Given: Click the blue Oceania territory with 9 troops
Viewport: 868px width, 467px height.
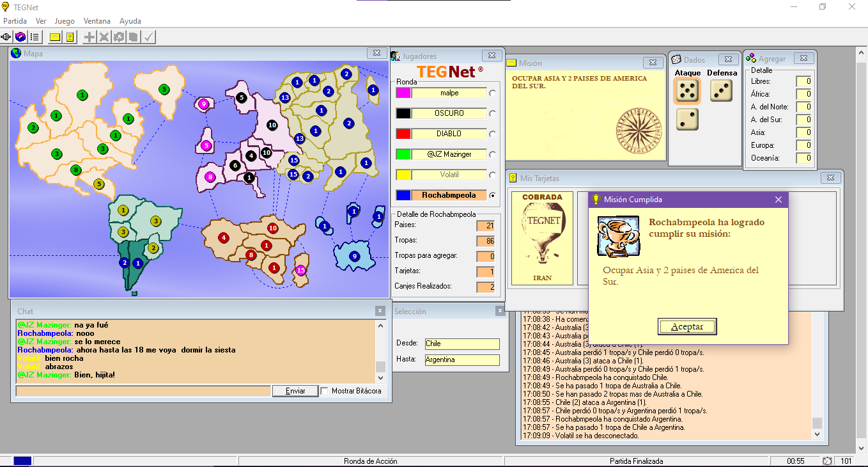Looking at the screenshot, I should 354,256.
